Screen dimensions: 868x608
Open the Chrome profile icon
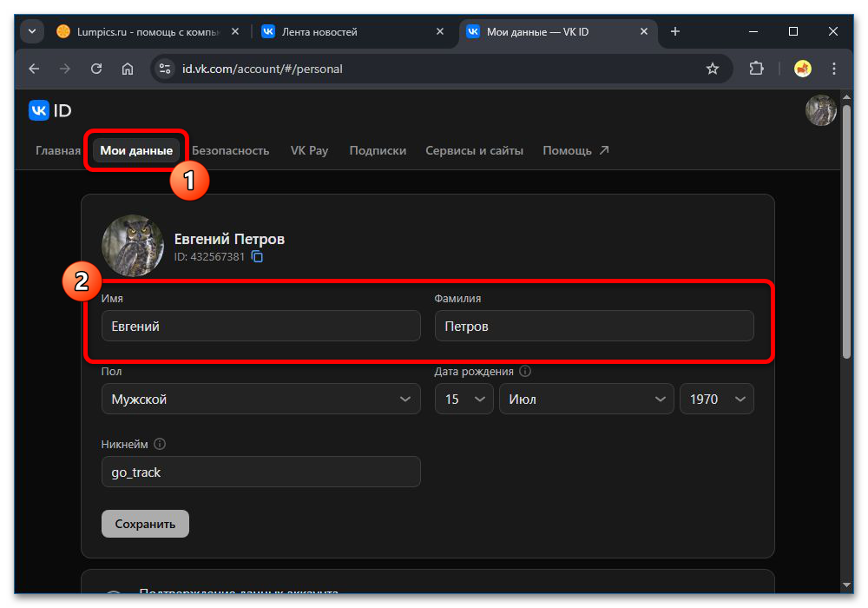803,69
